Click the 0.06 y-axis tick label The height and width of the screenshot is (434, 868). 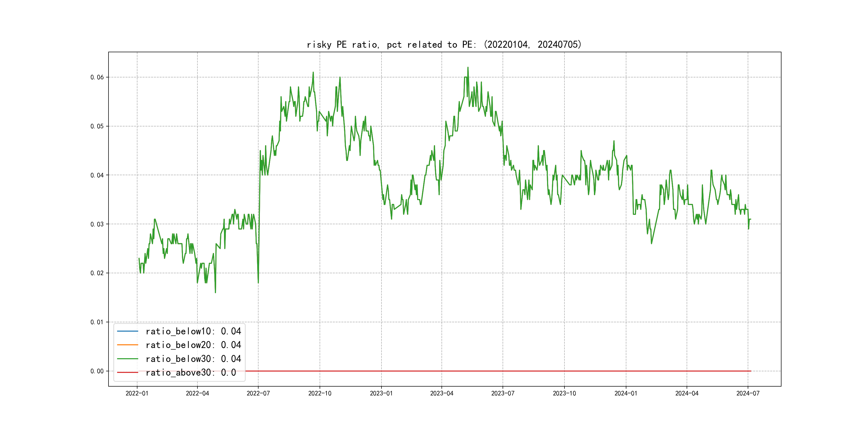(97, 77)
